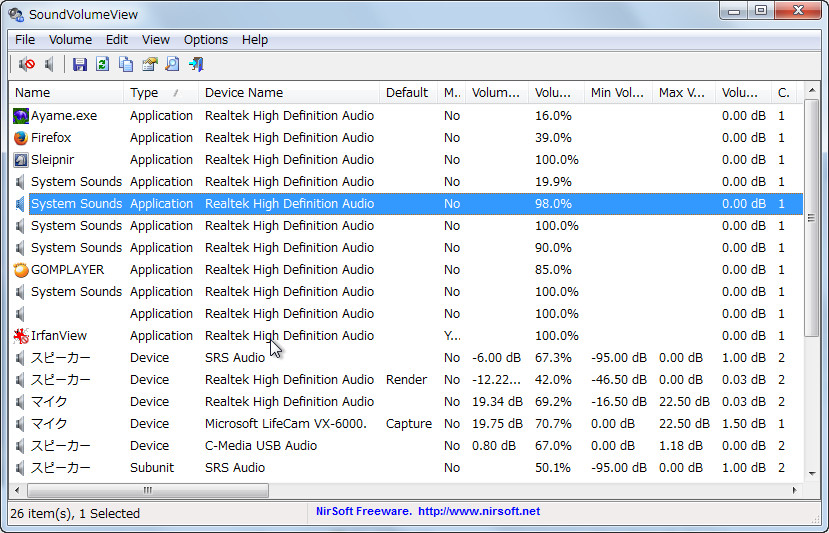Click the horizontal scrollbar right arrow

(794, 491)
